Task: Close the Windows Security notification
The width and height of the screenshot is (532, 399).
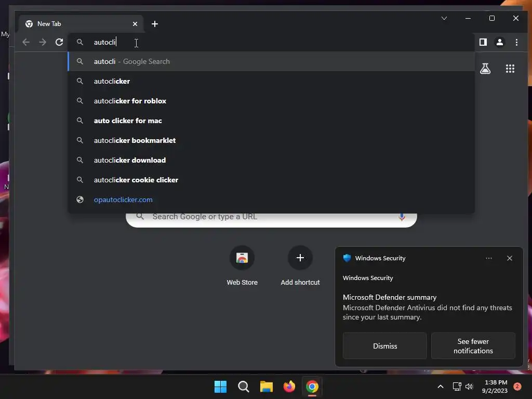Action: coord(509,258)
